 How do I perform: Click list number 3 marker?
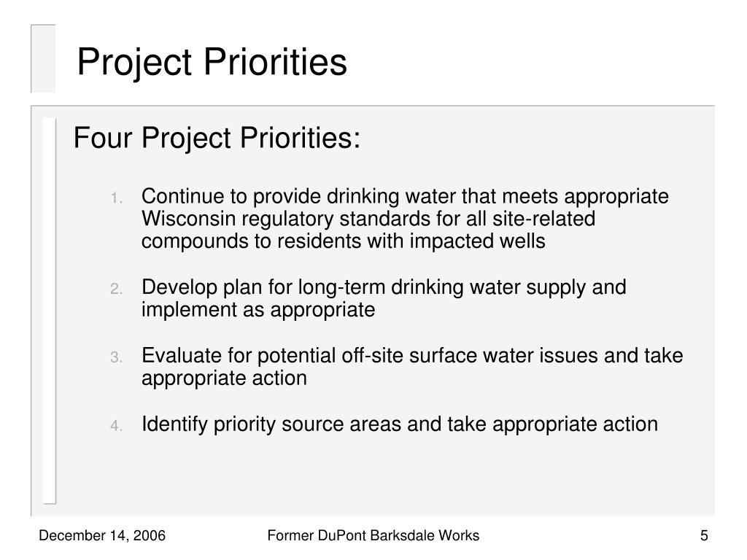(117, 357)
